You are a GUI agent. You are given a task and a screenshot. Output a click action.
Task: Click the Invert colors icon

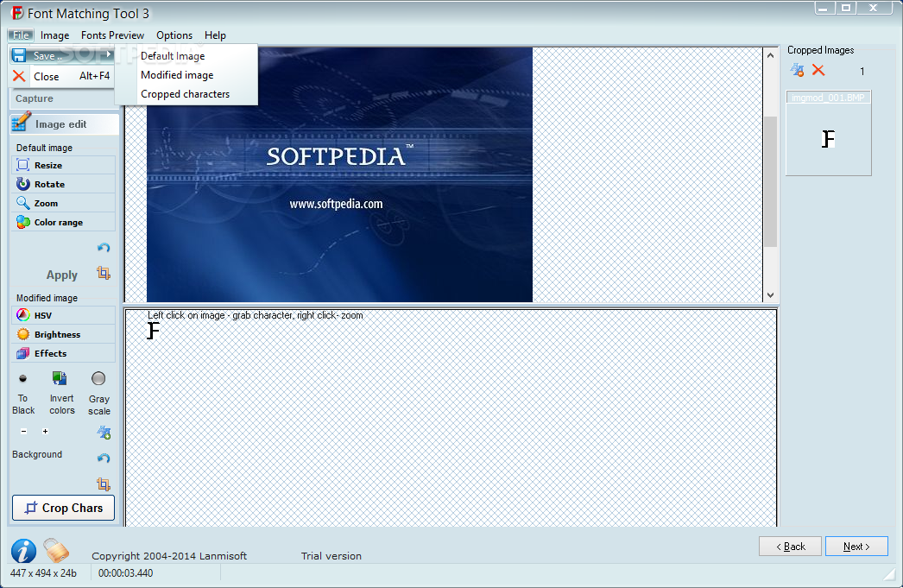coord(60,378)
